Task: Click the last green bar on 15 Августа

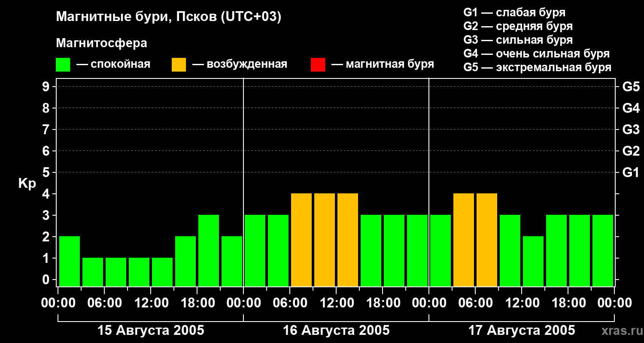Action: [x=232, y=261]
